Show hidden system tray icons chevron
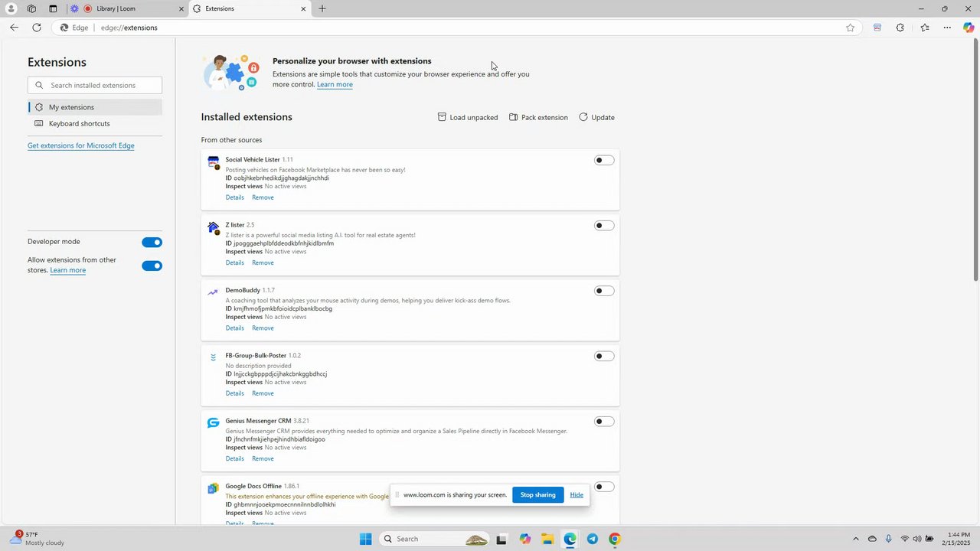The width and height of the screenshot is (980, 551). [x=856, y=539]
